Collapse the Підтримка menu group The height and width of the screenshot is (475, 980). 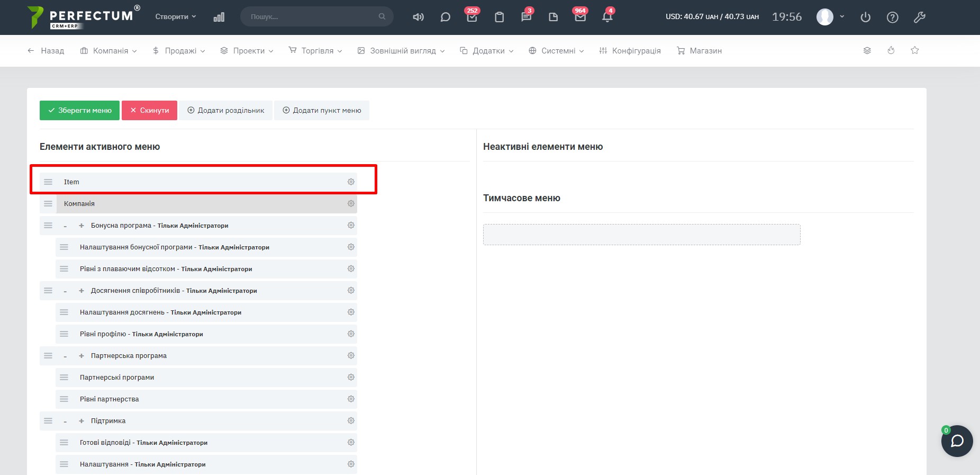(x=66, y=422)
